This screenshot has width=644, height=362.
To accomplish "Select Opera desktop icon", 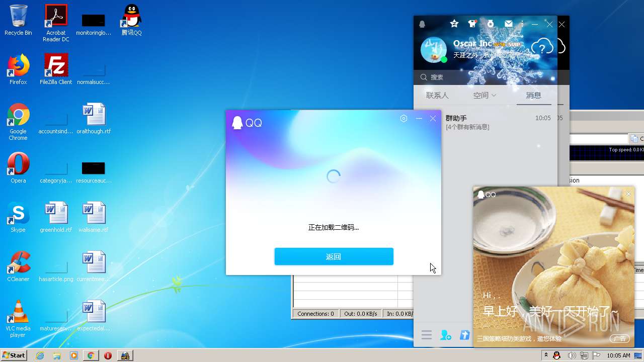I will (x=18, y=168).
